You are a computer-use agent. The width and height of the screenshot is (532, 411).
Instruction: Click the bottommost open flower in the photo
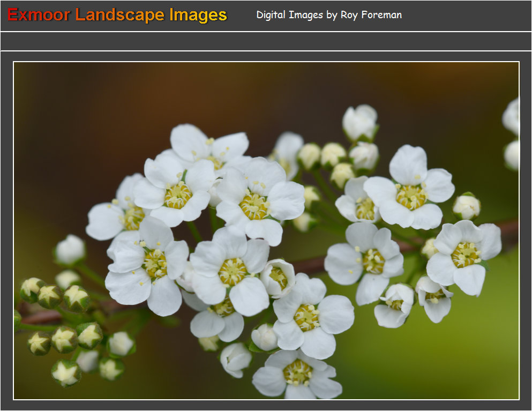(297, 373)
